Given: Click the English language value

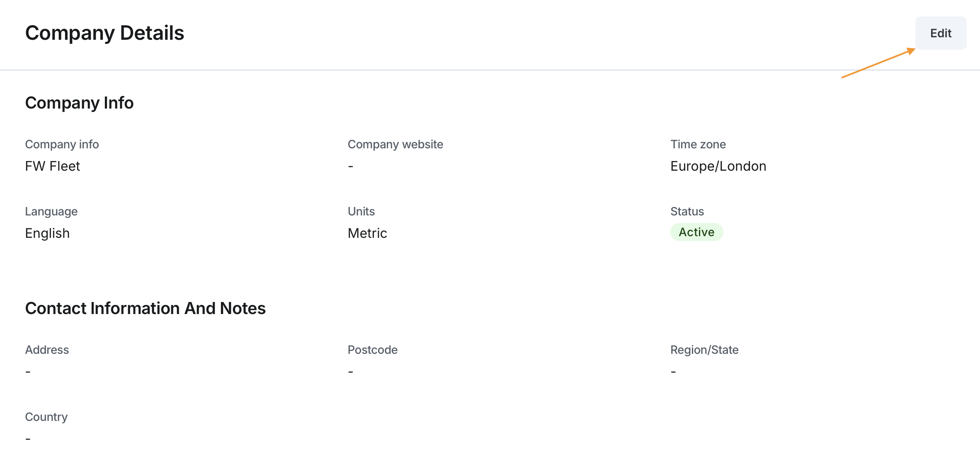Looking at the screenshot, I should pos(47,233).
